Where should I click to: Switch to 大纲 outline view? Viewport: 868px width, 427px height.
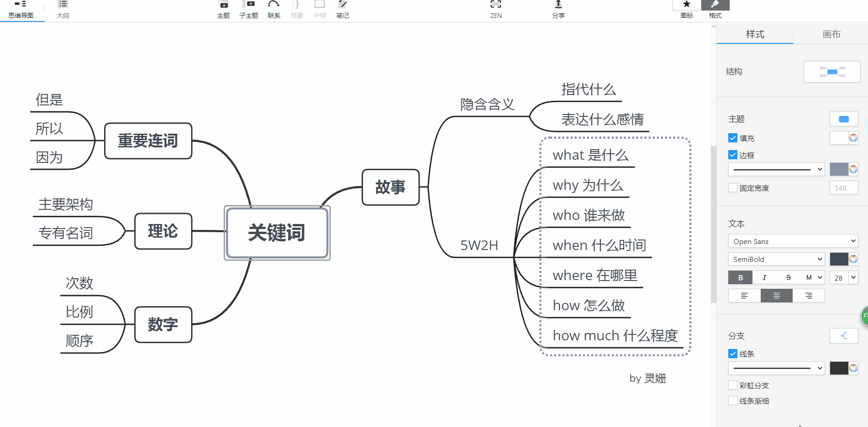[63, 8]
